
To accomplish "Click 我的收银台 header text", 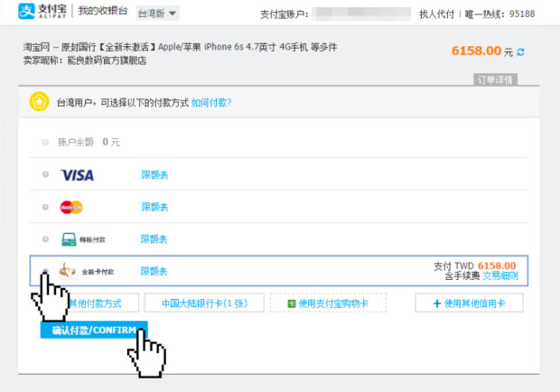I will pos(103,11).
